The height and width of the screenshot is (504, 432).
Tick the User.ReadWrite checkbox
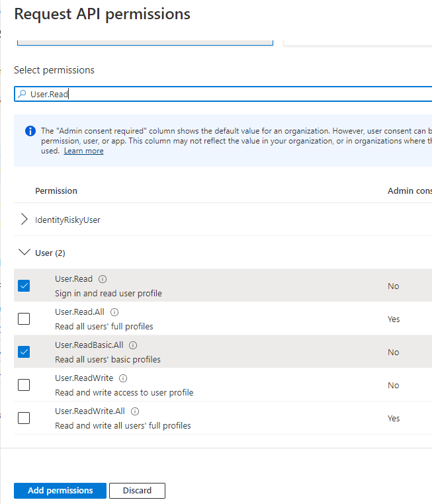[x=24, y=385]
